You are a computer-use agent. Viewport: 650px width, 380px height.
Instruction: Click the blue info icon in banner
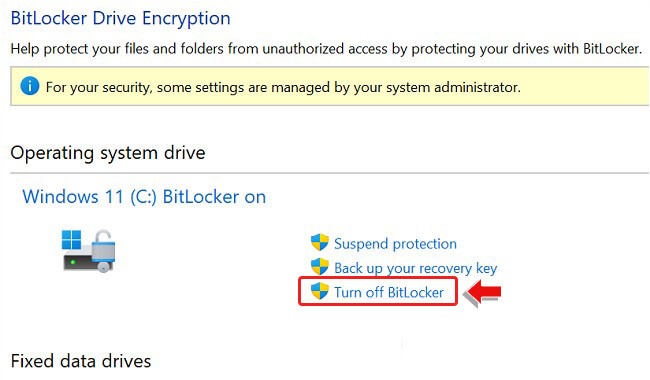click(x=29, y=86)
